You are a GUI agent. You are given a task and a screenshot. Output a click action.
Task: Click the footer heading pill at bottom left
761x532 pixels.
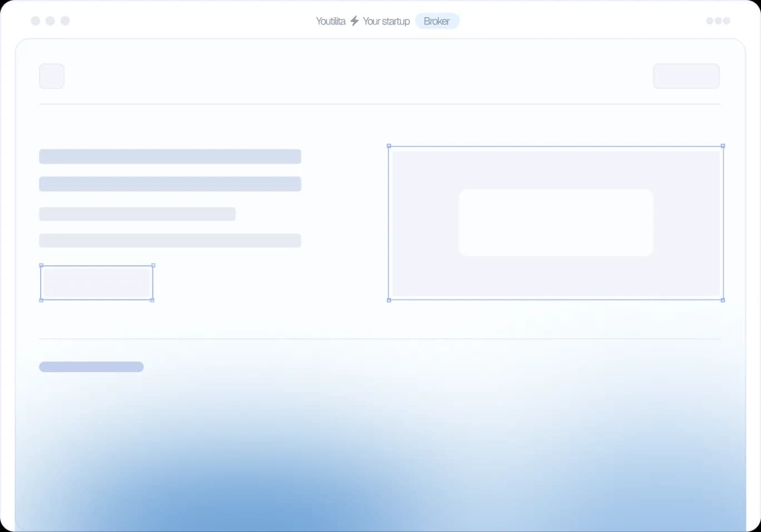[x=91, y=367]
